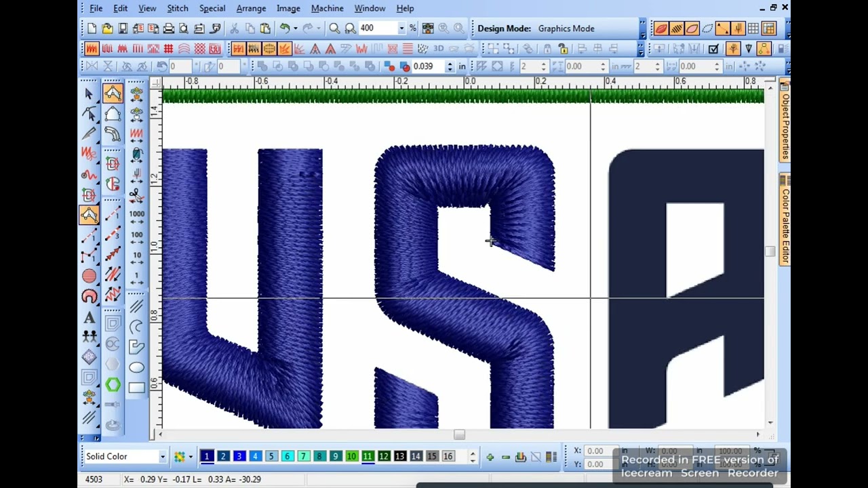Select the green hexagon shape tool
The width and height of the screenshot is (868, 488).
point(113,385)
